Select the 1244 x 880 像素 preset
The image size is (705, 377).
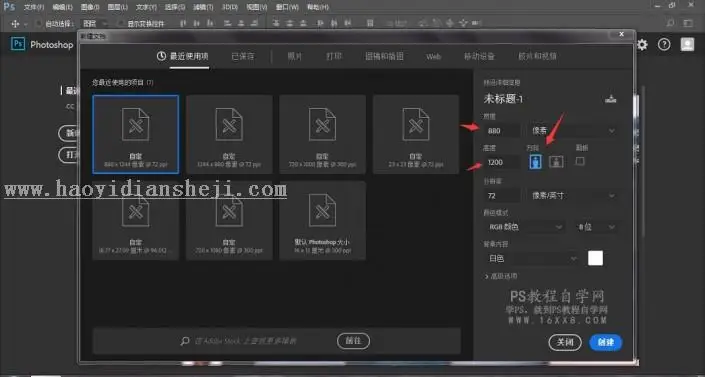coord(229,134)
